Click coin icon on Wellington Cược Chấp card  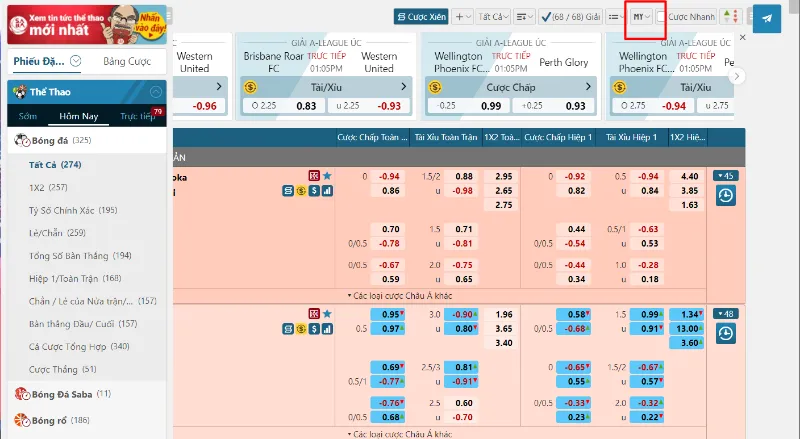point(435,87)
